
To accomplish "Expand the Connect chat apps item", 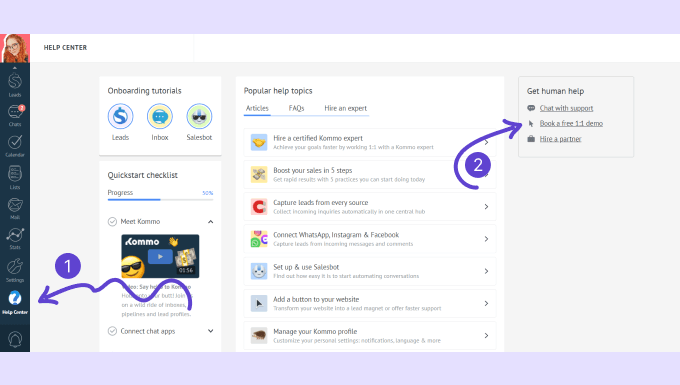I will pos(211,331).
